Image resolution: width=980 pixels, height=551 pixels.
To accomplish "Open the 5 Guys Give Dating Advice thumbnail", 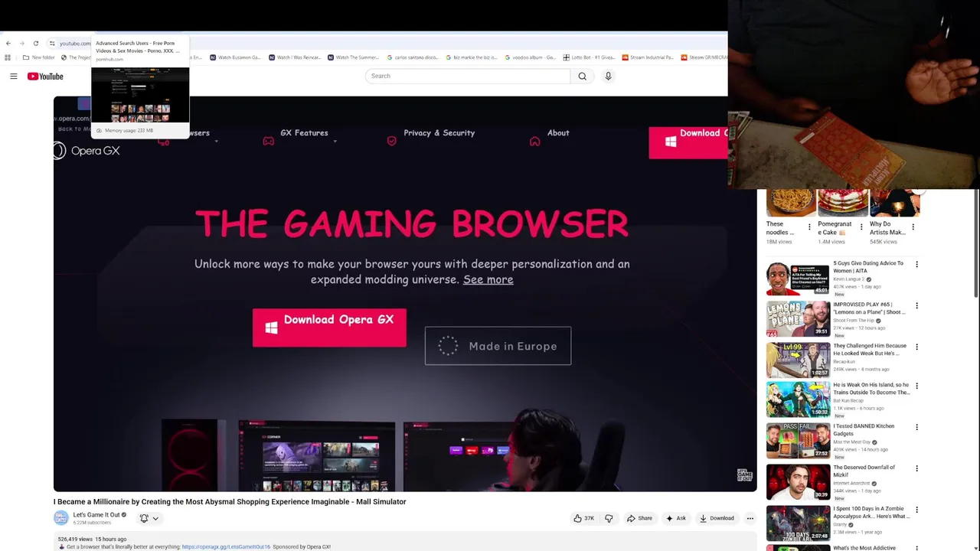I will pos(798,277).
